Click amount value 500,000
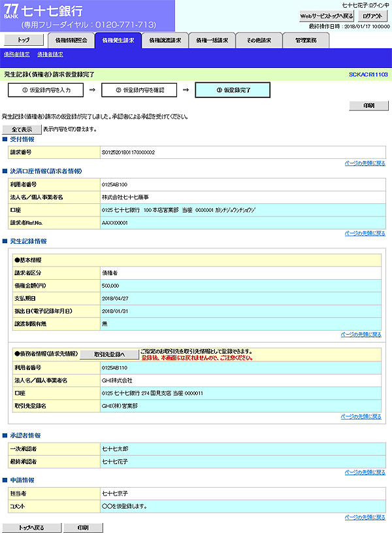392x538 pixels. (110, 286)
